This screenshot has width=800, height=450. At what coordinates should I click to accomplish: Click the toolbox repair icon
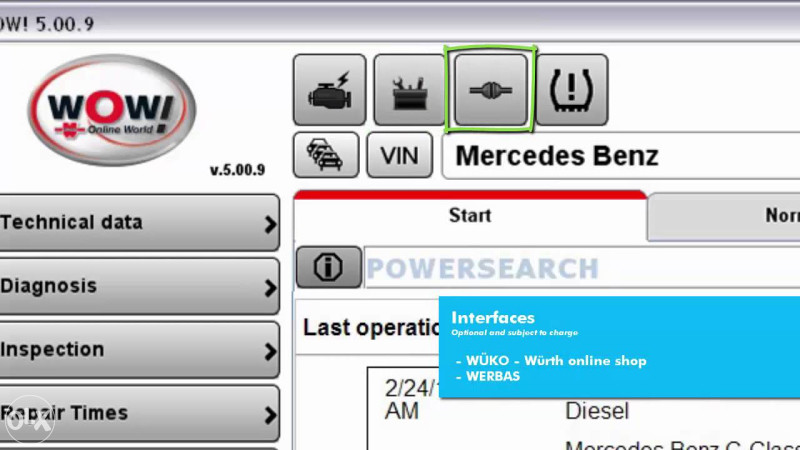tap(410, 90)
